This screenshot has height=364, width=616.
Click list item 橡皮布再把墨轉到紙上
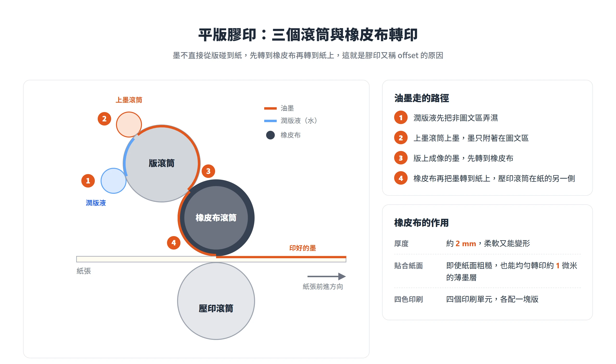[x=484, y=178]
